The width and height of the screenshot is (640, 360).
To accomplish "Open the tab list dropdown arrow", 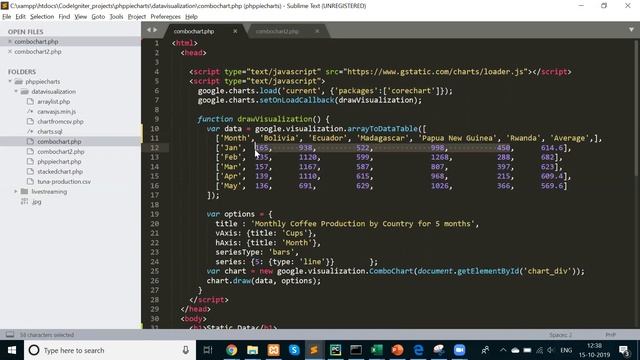I will tap(631, 30).
